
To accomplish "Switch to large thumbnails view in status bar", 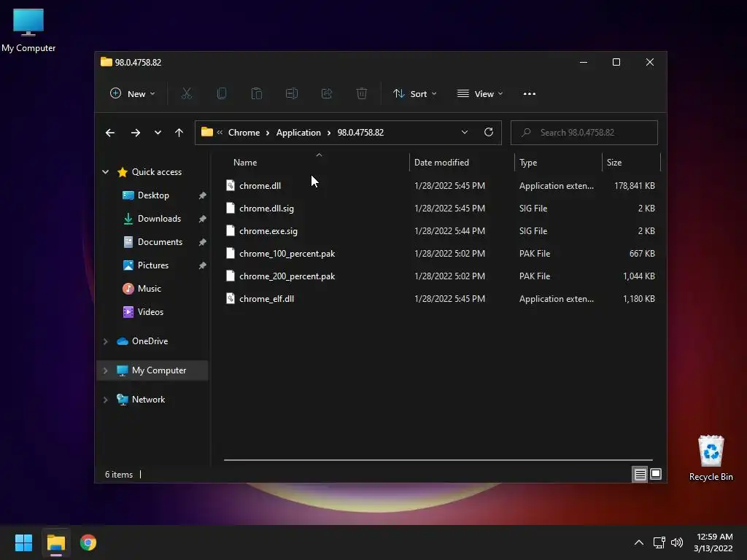I will pos(656,474).
